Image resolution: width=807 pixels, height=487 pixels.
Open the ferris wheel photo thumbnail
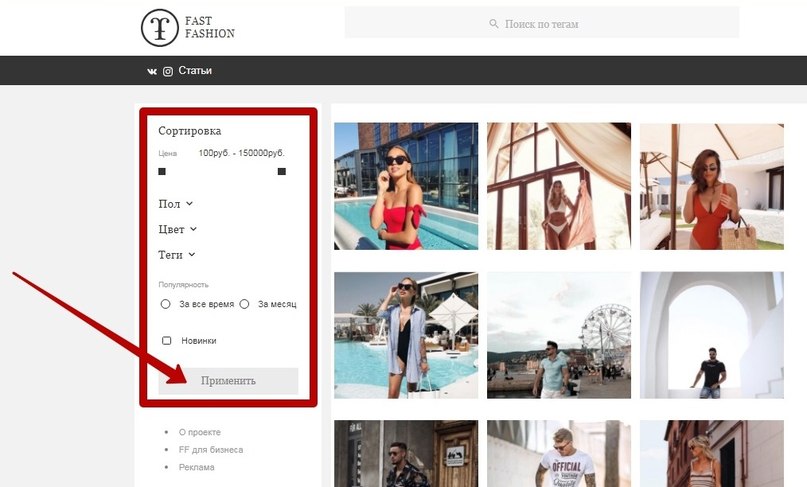click(x=559, y=335)
